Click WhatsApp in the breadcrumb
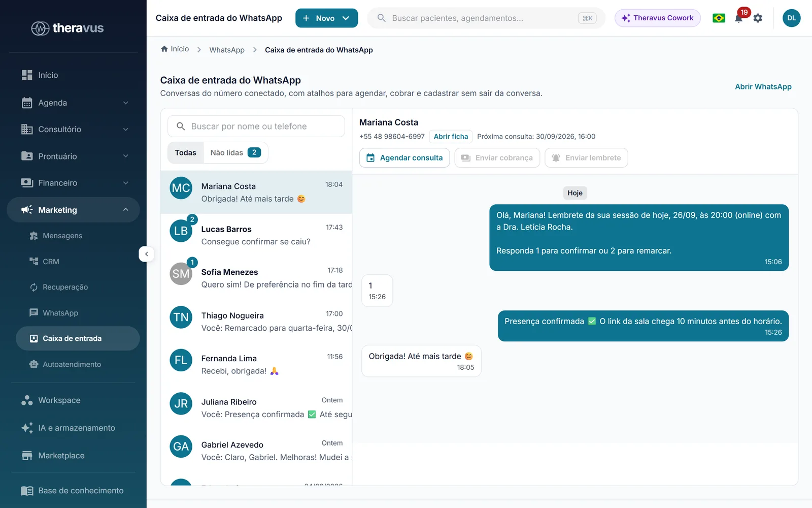The height and width of the screenshot is (508, 812). tap(227, 50)
